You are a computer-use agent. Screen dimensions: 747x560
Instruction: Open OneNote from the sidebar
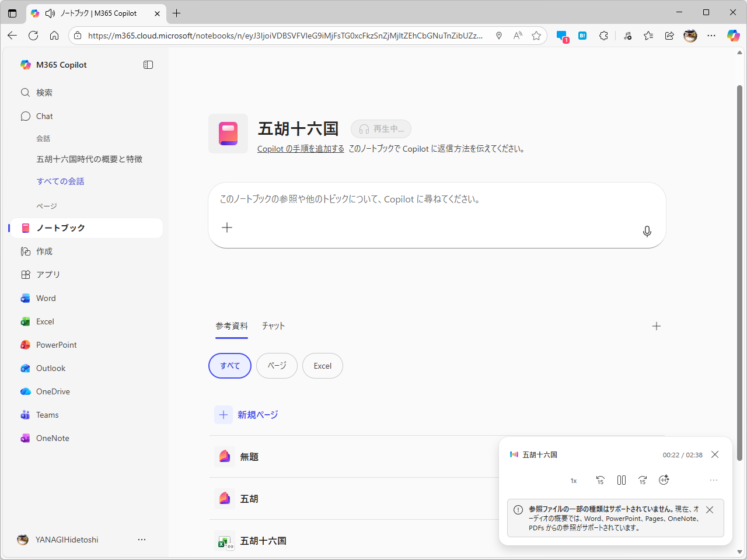52,438
